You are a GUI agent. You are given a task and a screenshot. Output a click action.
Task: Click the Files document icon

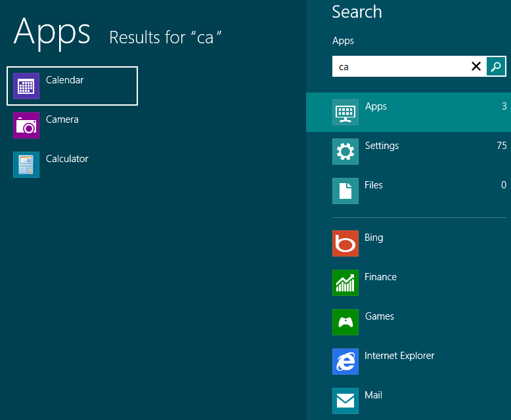pos(345,191)
